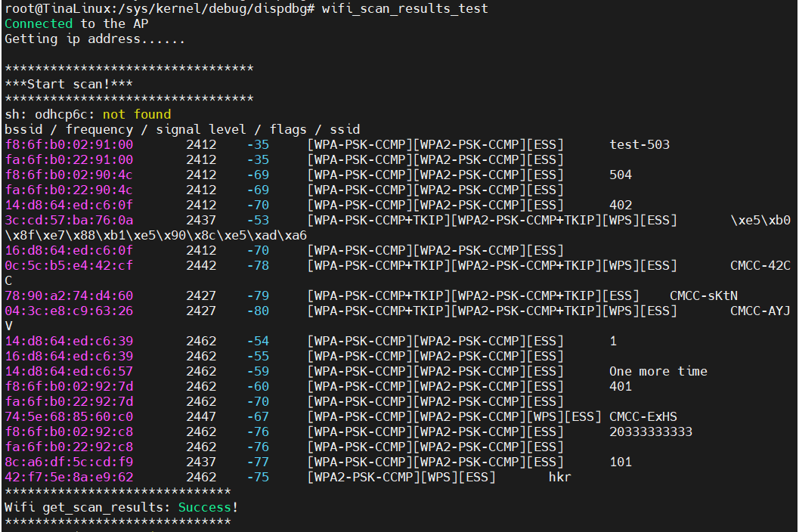The width and height of the screenshot is (799, 532).
Task: Click BSSID 74:5e:68:85:60:c0
Action: click(69, 416)
